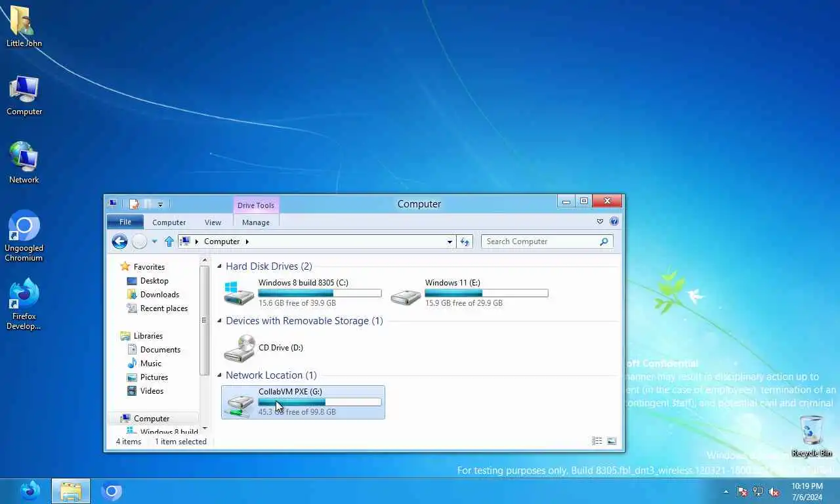Select the Computer desktop shortcut icon
Viewport: 840px width, 504px height.
pyautogui.click(x=24, y=95)
